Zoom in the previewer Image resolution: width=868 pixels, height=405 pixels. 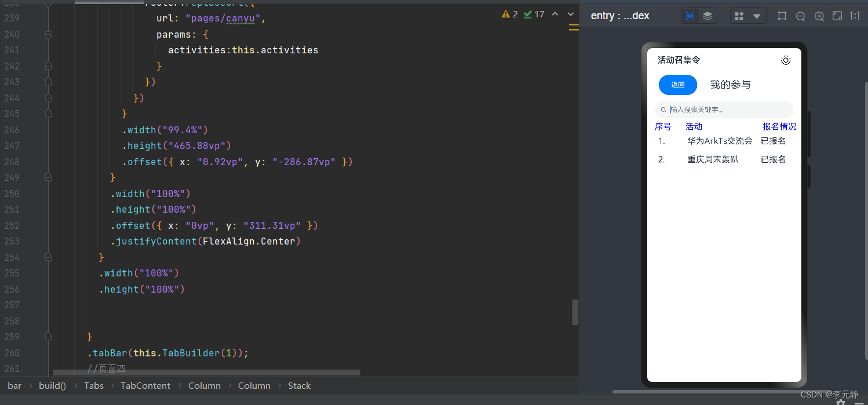coord(819,16)
